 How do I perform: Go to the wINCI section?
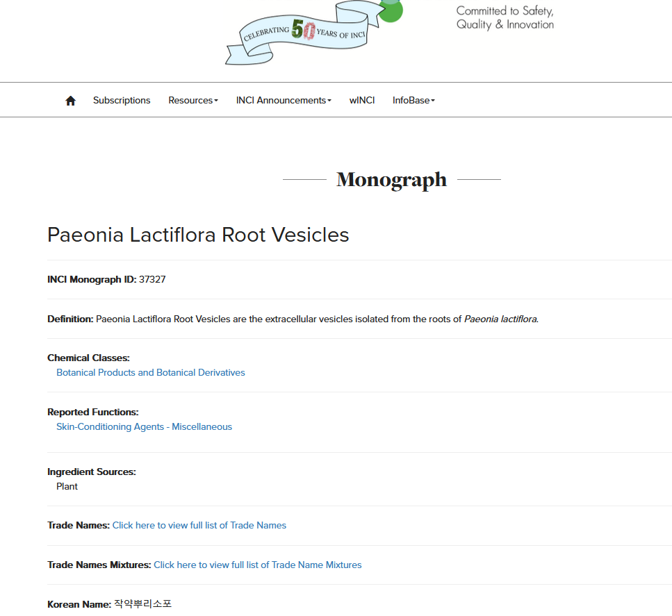point(362,101)
